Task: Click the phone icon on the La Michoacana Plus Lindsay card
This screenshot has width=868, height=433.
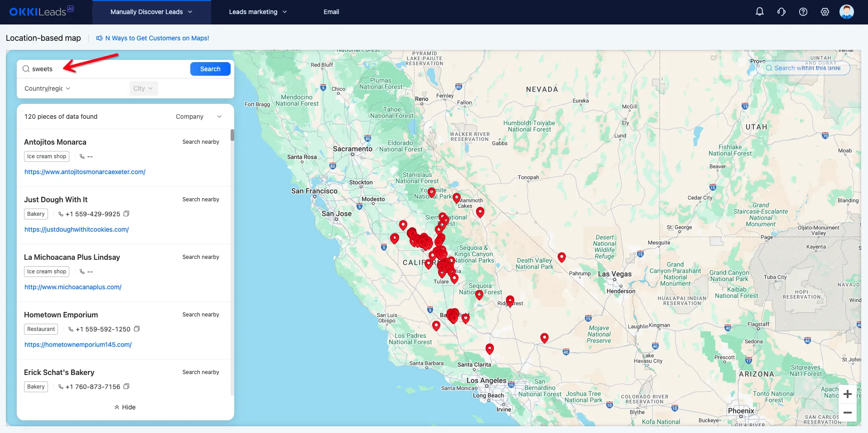Action: [x=82, y=272]
